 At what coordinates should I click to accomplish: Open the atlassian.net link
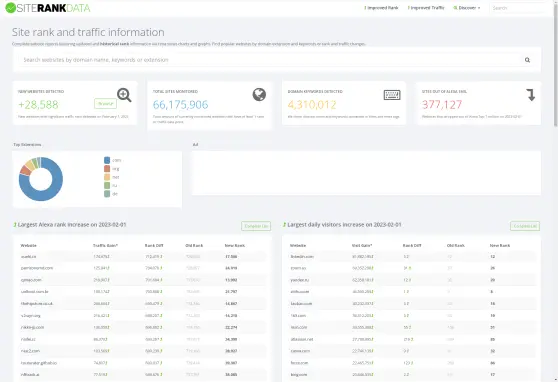(x=302, y=339)
